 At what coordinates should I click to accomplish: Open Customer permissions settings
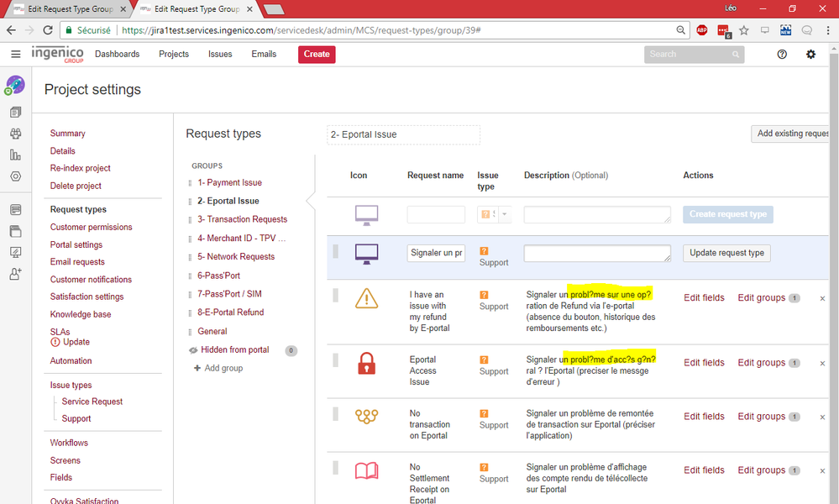[91, 227]
